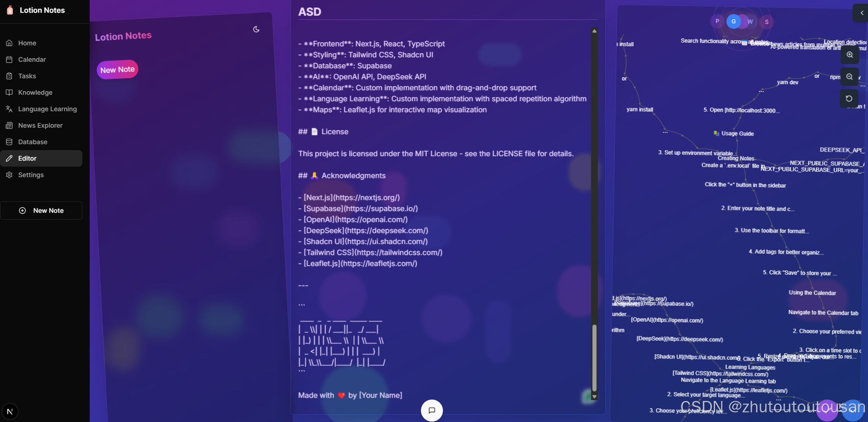Click the Settings gear icon

click(x=9, y=175)
